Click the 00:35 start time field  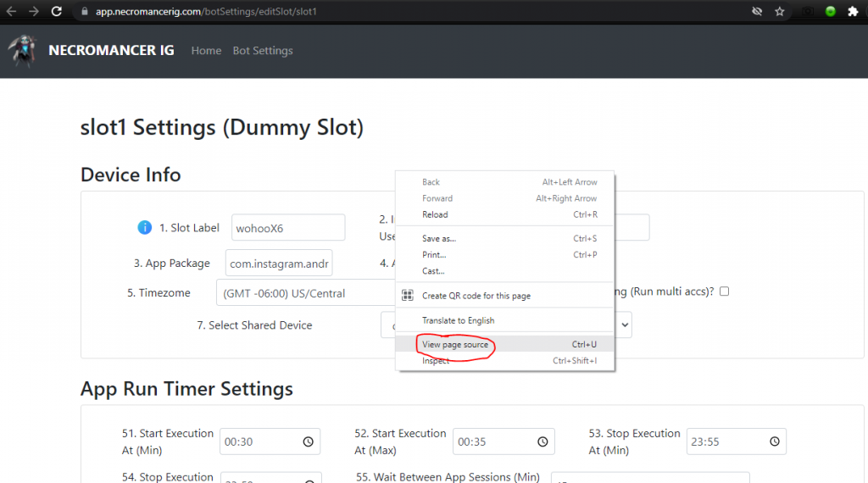point(504,441)
